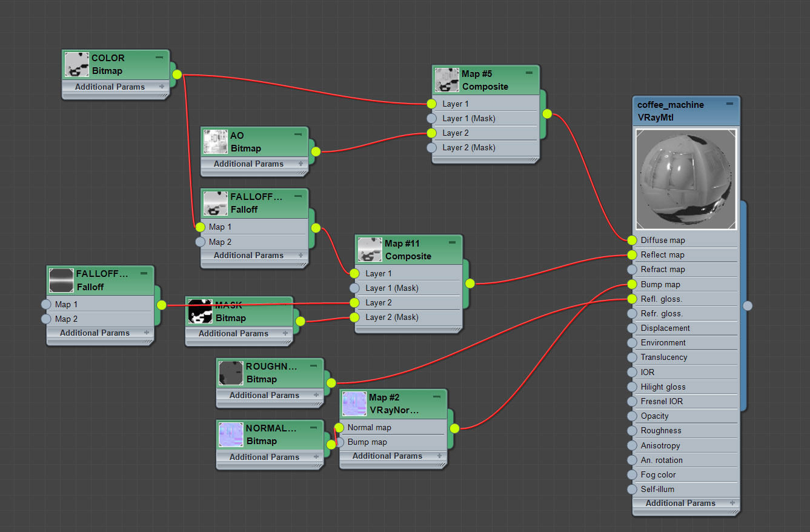Viewport: 810px width, 532px height.
Task: Click the Displacement input socket on coffee_machine
Action: tap(632, 328)
